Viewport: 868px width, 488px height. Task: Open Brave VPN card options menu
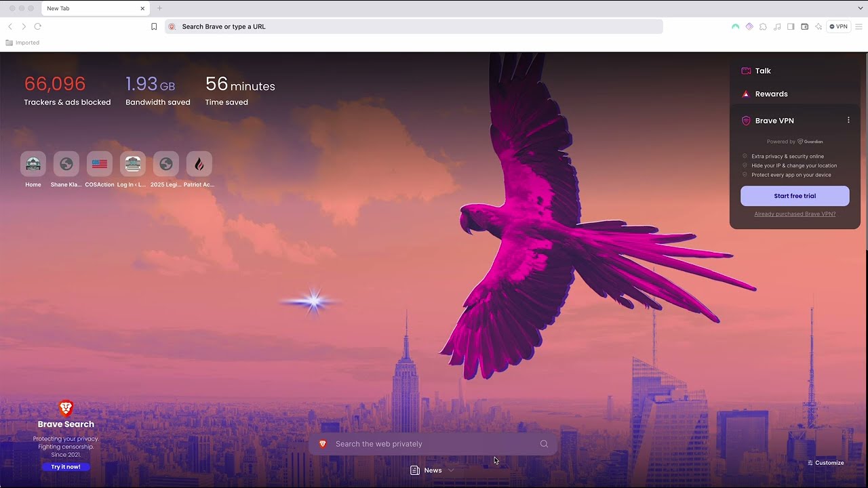[848, 121]
